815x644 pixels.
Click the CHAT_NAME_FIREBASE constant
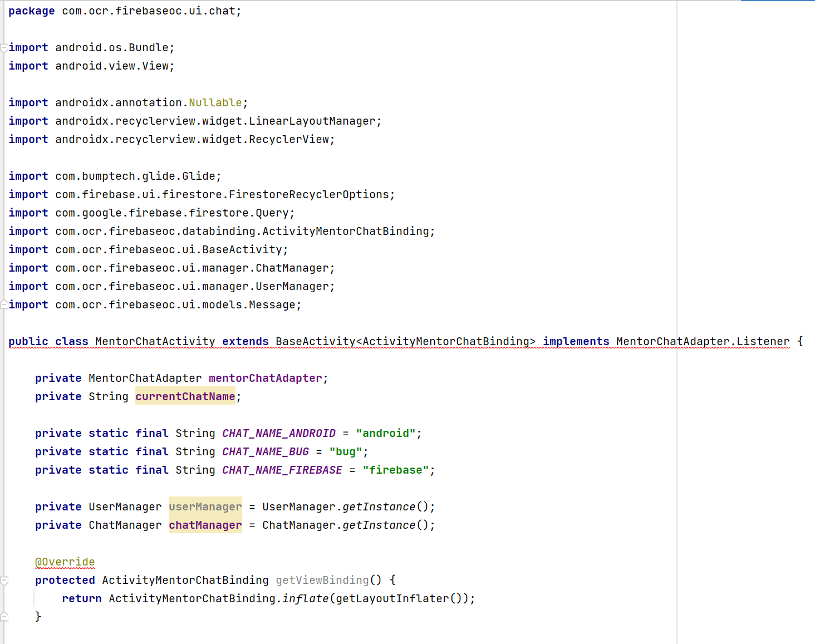pyautogui.click(x=282, y=470)
